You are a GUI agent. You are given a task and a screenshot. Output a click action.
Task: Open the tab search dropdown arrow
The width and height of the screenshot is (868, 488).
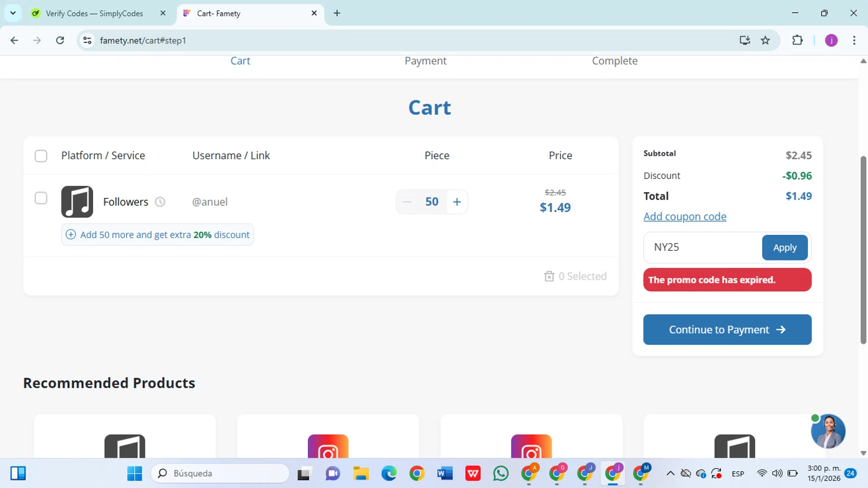(x=13, y=13)
